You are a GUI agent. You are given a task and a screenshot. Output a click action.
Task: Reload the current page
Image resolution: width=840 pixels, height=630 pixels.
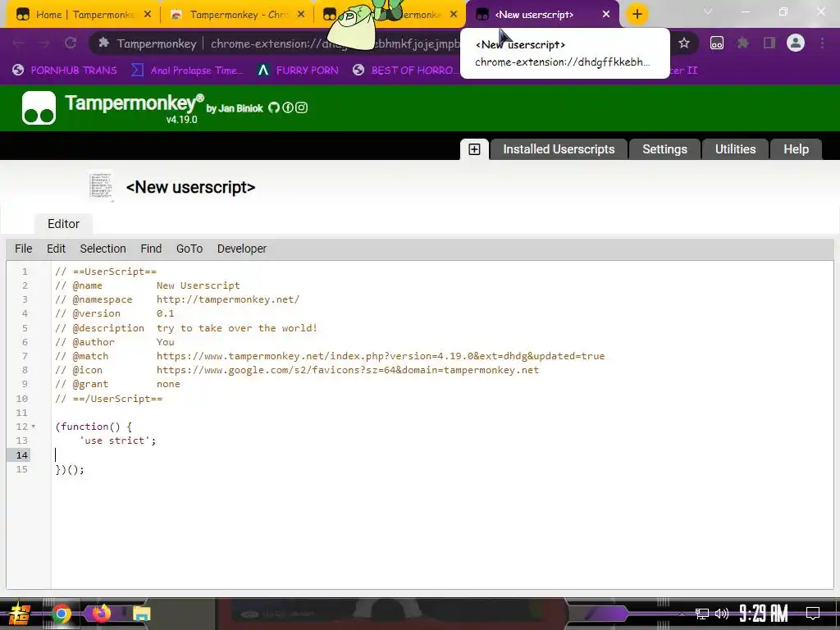pos(71,43)
